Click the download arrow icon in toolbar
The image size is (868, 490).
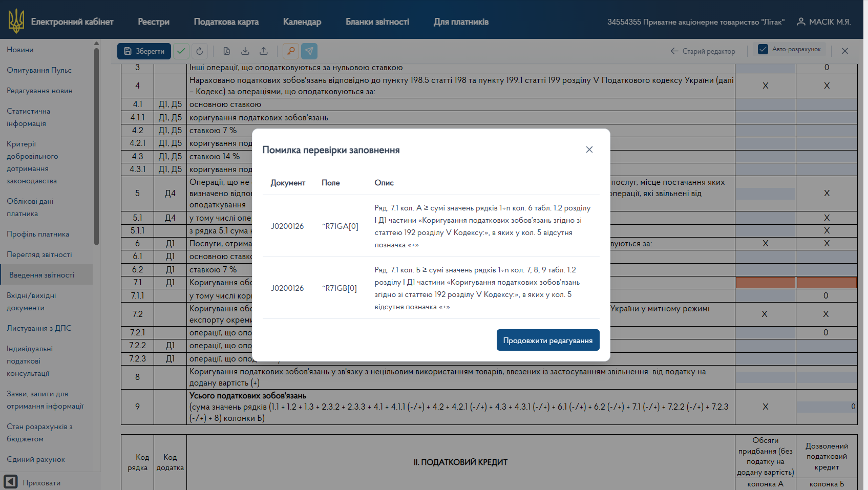245,51
